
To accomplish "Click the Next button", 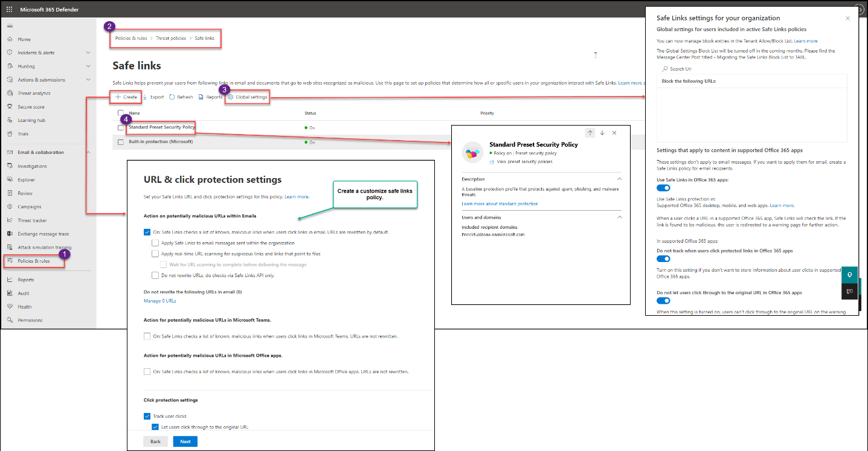I will click(x=185, y=441).
